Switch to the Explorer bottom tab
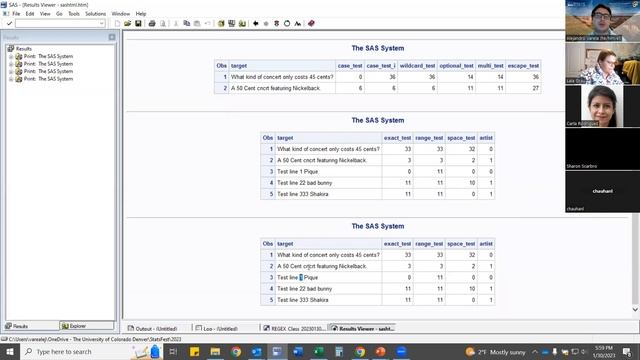 (x=87, y=326)
